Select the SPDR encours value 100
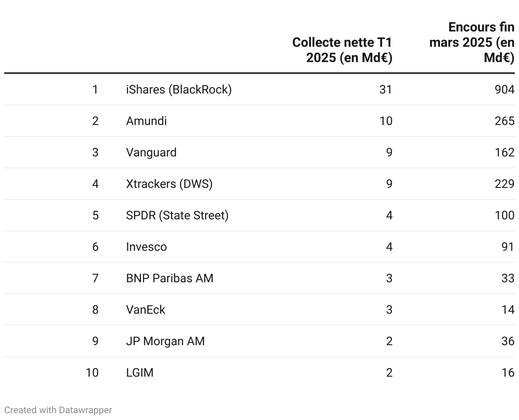 tap(505, 216)
